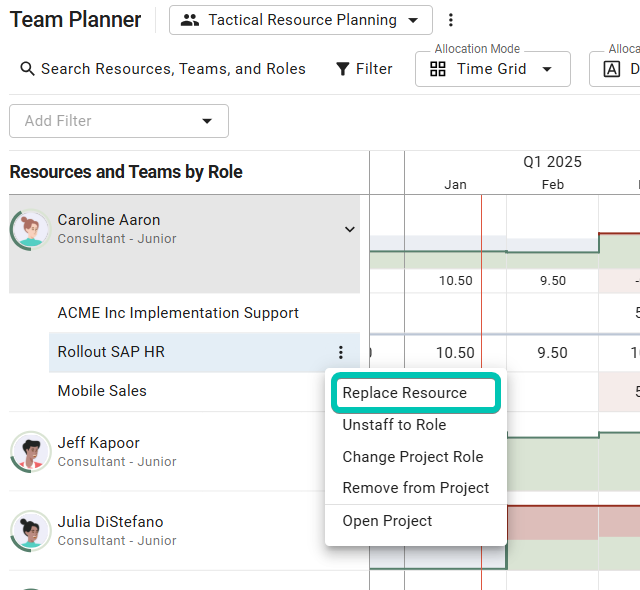This screenshot has height=590, width=640.
Task: Click Caroline Aaron's avatar
Action: pos(31,229)
